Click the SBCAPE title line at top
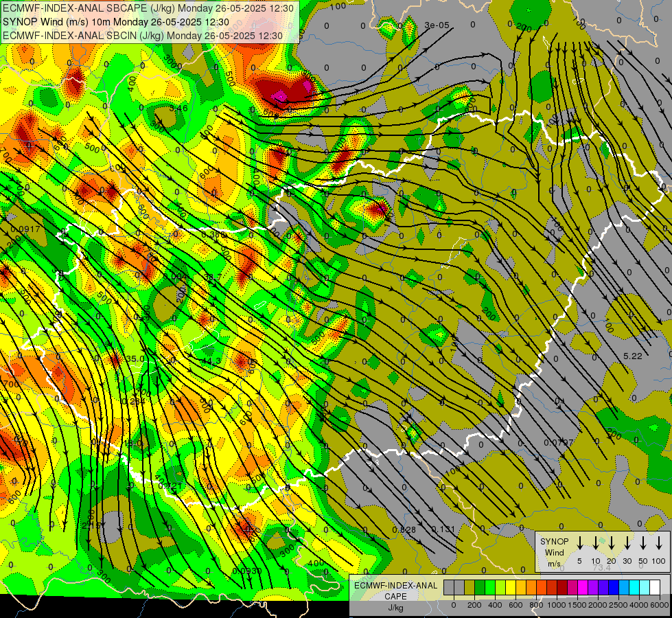This screenshot has height=618, width=672. (x=148, y=8)
